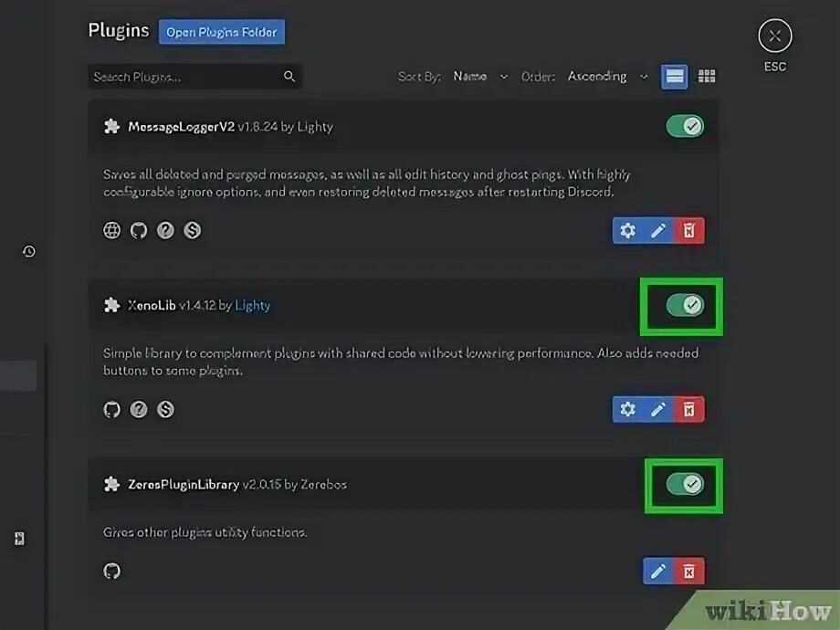Open Sort By Name dropdown

480,77
